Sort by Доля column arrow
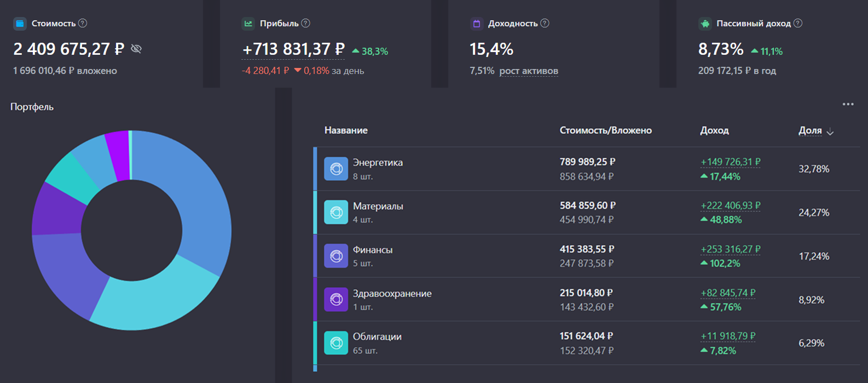This screenshot has height=383, width=868. (830, 132)
